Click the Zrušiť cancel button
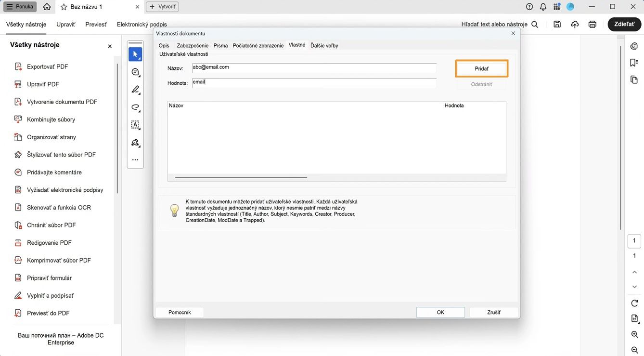644x356 pixels. (x=494, y=313)
